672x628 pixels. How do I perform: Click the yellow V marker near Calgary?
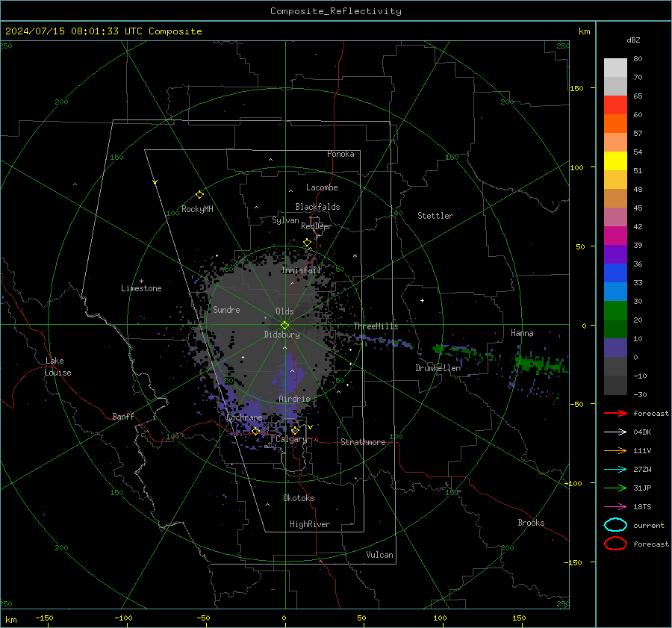click(310, 427)
